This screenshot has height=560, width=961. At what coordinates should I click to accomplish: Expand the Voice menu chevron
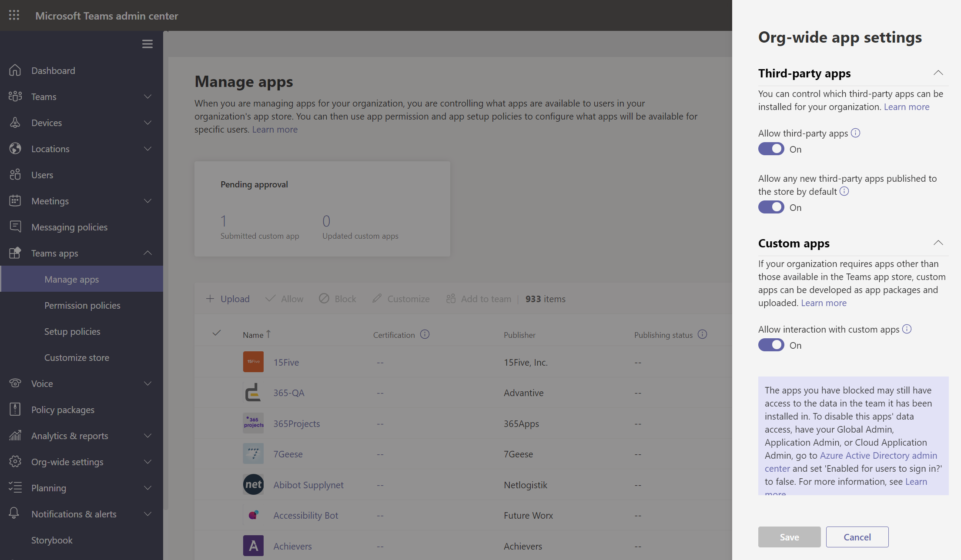coord(148,383)
